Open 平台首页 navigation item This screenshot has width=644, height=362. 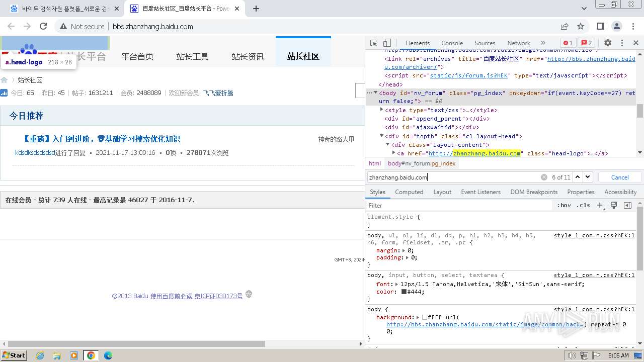137,57
